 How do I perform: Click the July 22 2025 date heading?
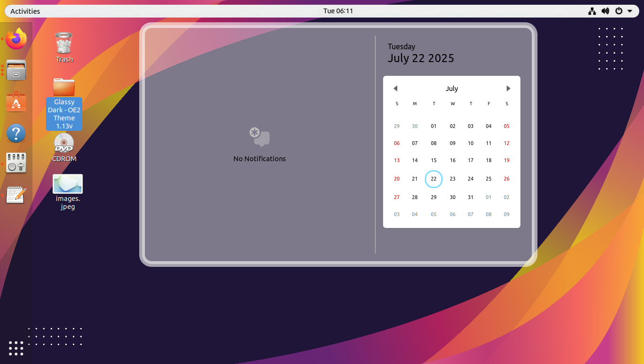[x=421, y=58]
